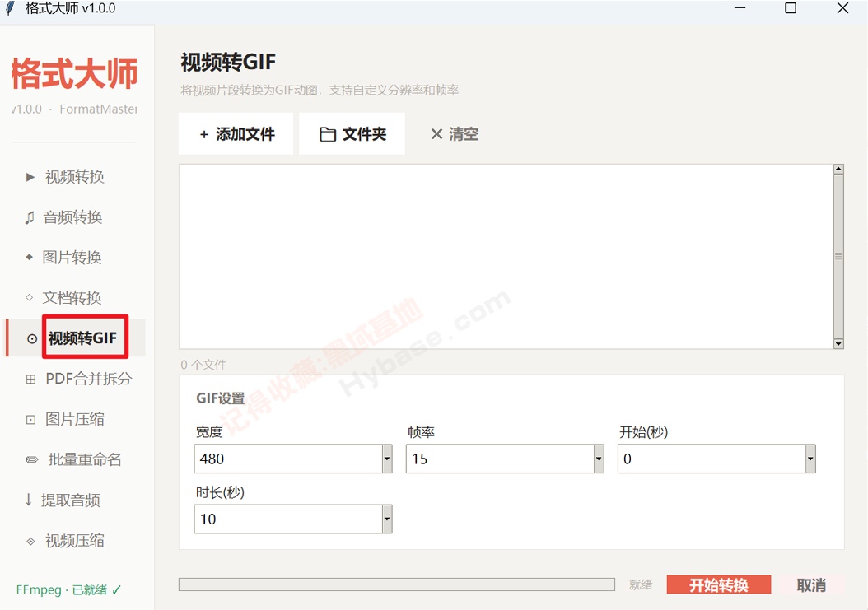Screen dimensions: 868x610
Task: Open the 帧率 dropdown arrow
Action: click(x=599, y=459)
